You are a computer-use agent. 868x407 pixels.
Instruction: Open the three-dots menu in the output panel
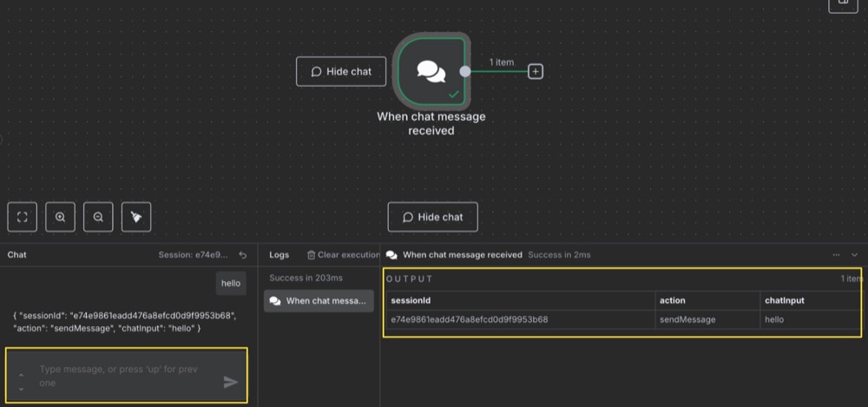coord(837,255)
